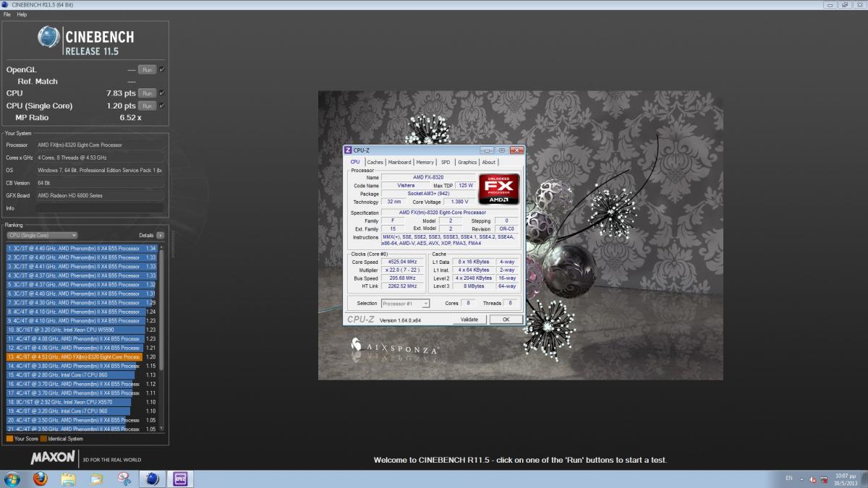Image resolution: width=868 pixels, height=488 pixels.
Task: Click the Validate button in CPU-Z
Action: pos(469,320)
